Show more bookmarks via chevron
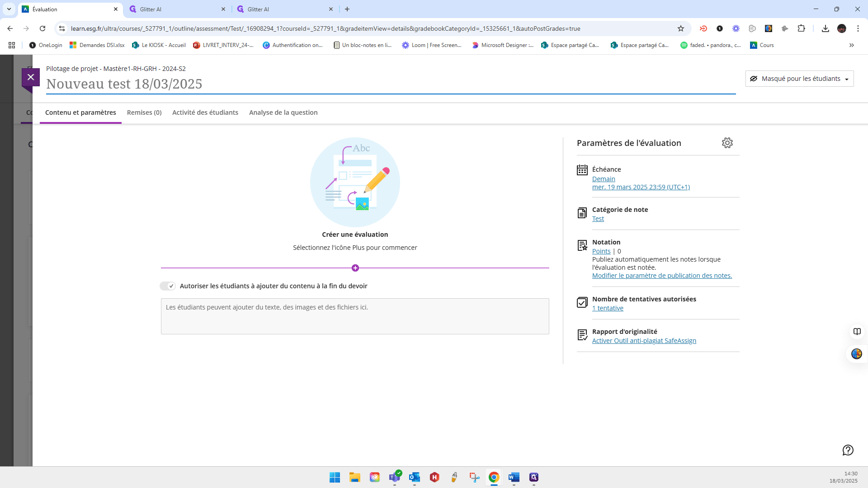This screenshot has height=488, width=868. (852, 45)
